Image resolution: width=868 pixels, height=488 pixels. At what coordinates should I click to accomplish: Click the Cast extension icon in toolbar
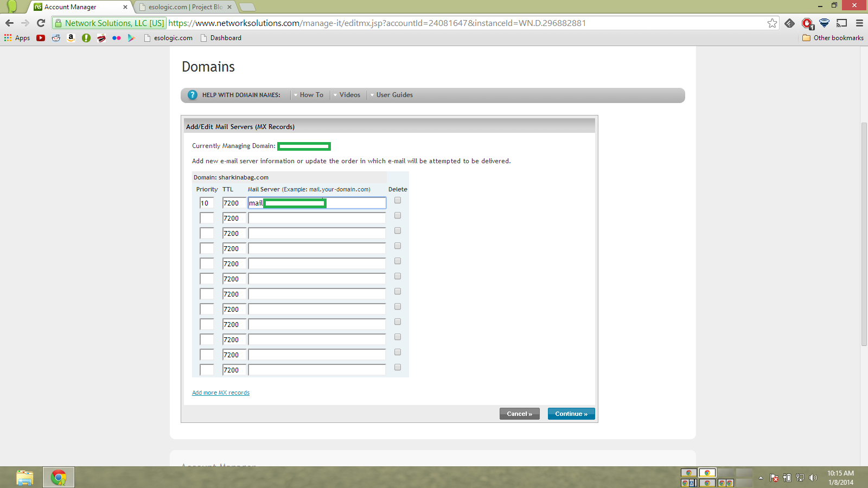tap(841, 23)
